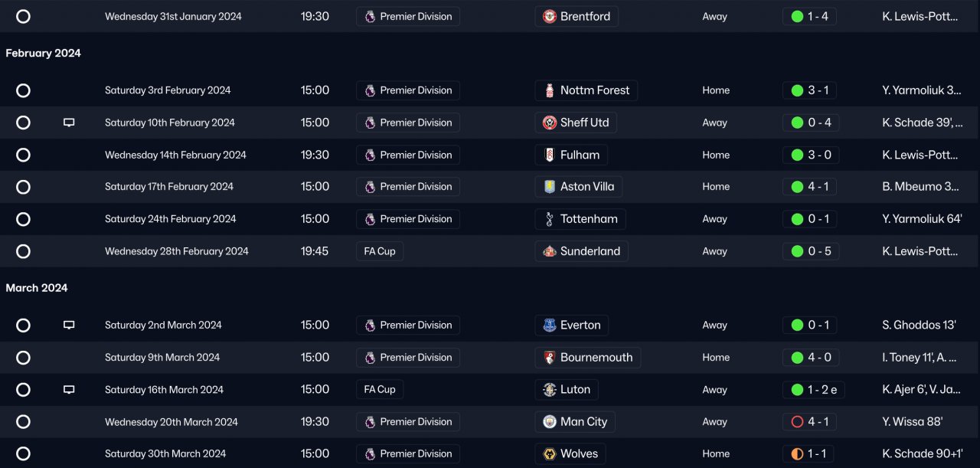This screenshot has width=980, height=468.
Task: Click the 4 - 1 Man City result
Action: click(818, 422)
